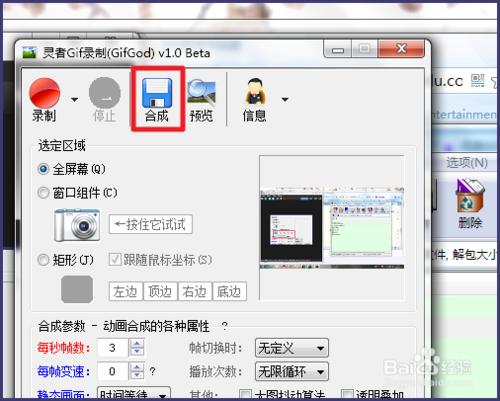Increase 每秒帧数 with up arrow
Viewport: 500px width, 401px height.
click(137, 343)
